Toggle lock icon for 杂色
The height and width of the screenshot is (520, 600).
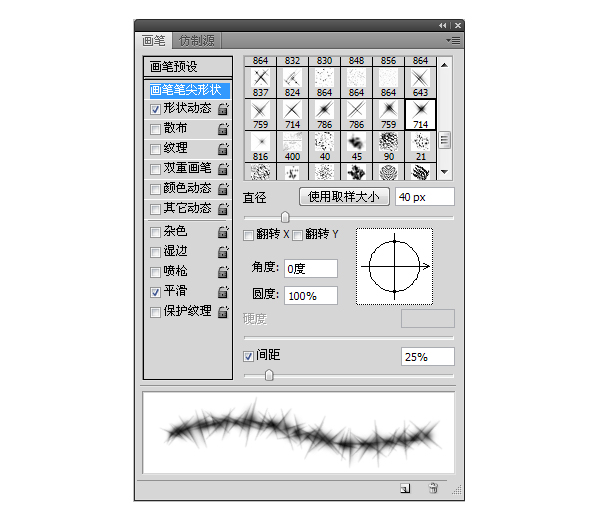(223, 231)
